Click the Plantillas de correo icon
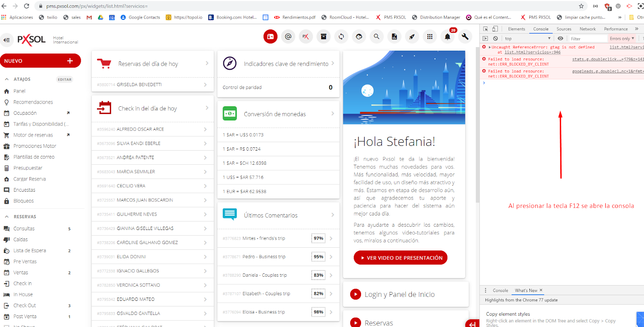The height and width of the screenshot is (327, 644). [x=6, y=157]
